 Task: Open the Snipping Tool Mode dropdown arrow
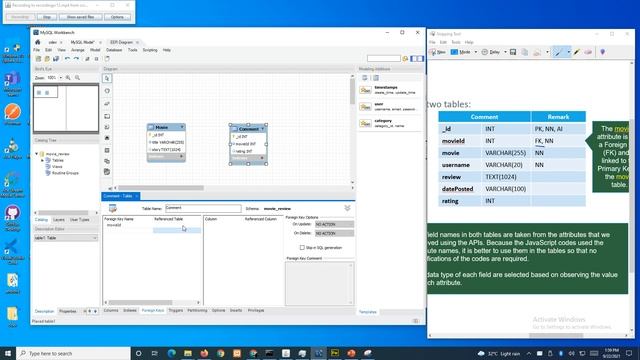(476, 52)
